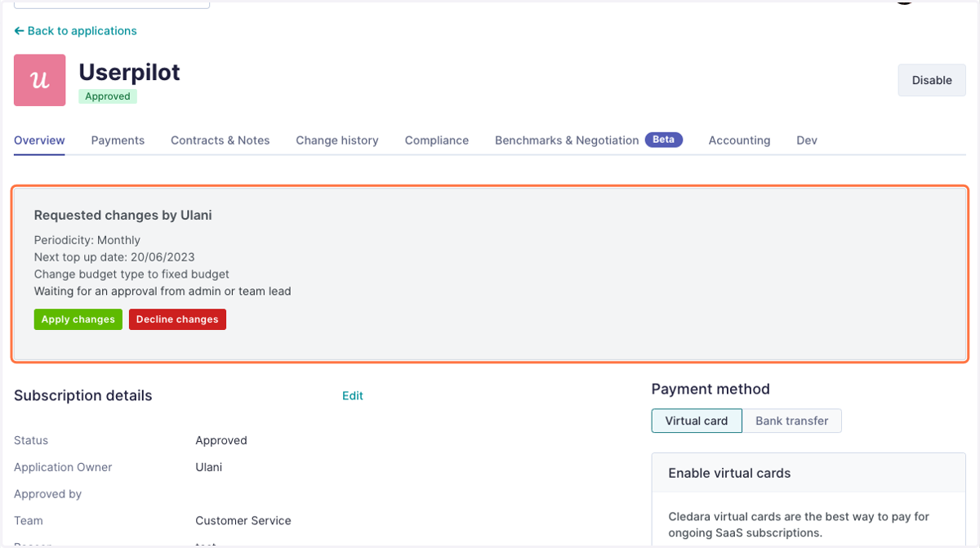980x548 pixels.
Task: Click the Disable button
Action: 932,80
